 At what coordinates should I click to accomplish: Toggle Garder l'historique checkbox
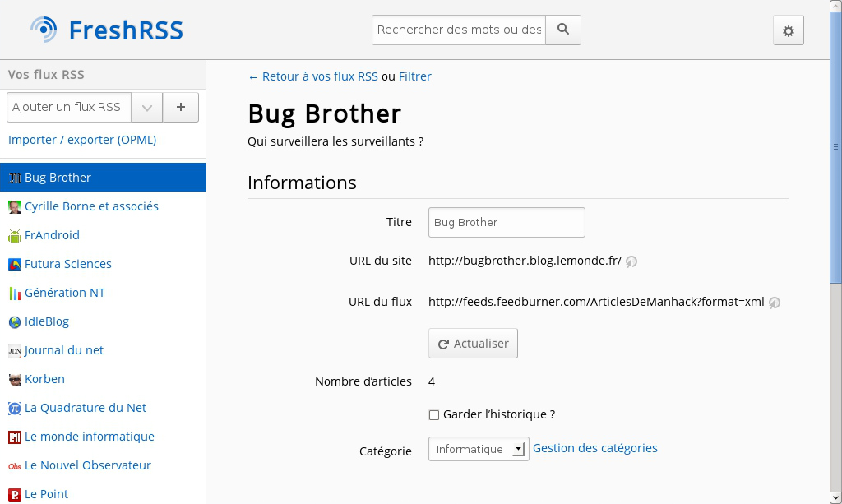(434, 415)
